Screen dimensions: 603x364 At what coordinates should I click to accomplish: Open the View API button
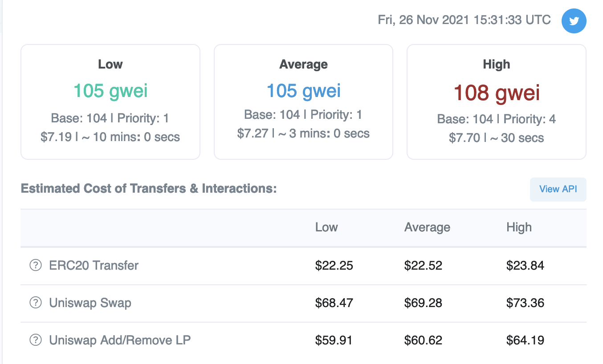[x=558, y=189]
